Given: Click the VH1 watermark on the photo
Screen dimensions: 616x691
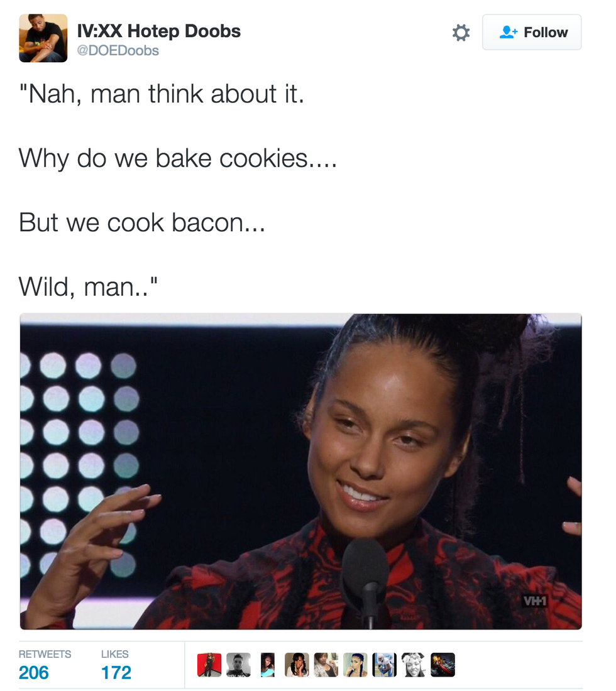Looking at the screenshot, I should pyautogui.click(x=534, y=601).
